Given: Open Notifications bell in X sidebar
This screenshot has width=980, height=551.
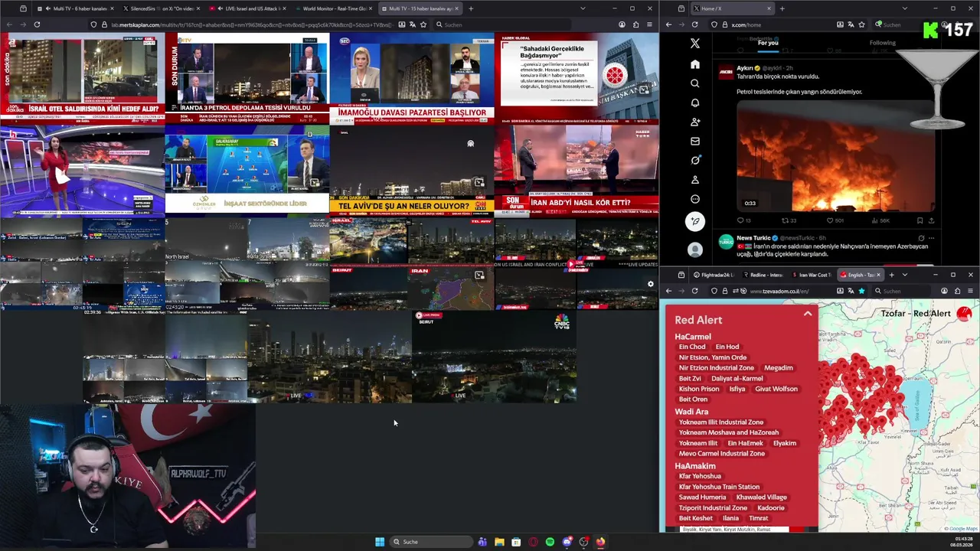Looking at the screenshot, I should point(694,103).
